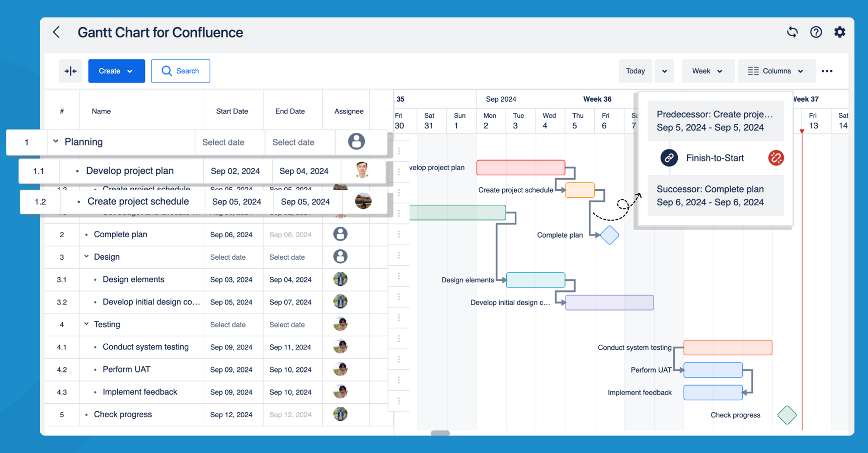Click assignee photo for Create project schedule
The image size is (868, 453).
click(x=363, y=201)
